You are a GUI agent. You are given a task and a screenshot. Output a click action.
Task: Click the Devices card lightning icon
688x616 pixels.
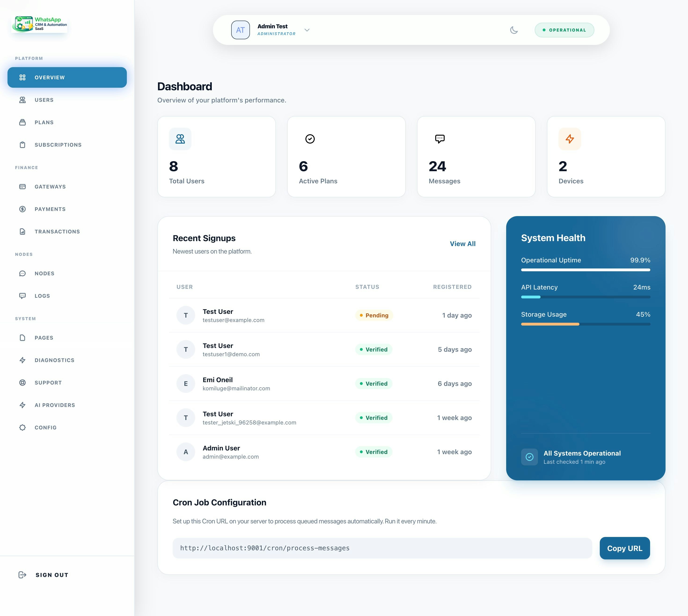[x=570, y=139]
